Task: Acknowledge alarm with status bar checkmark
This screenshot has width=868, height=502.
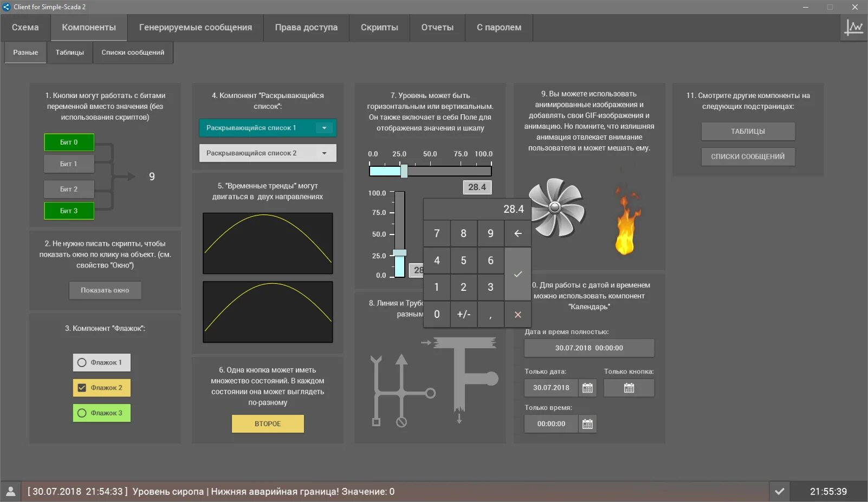Action: click(779, 491)
